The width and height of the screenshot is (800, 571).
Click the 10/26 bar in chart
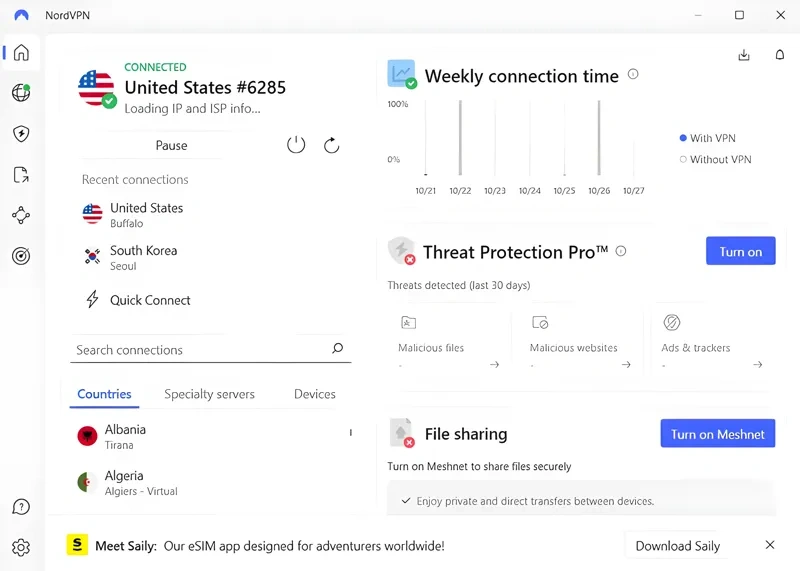click(x=599, y=138)
